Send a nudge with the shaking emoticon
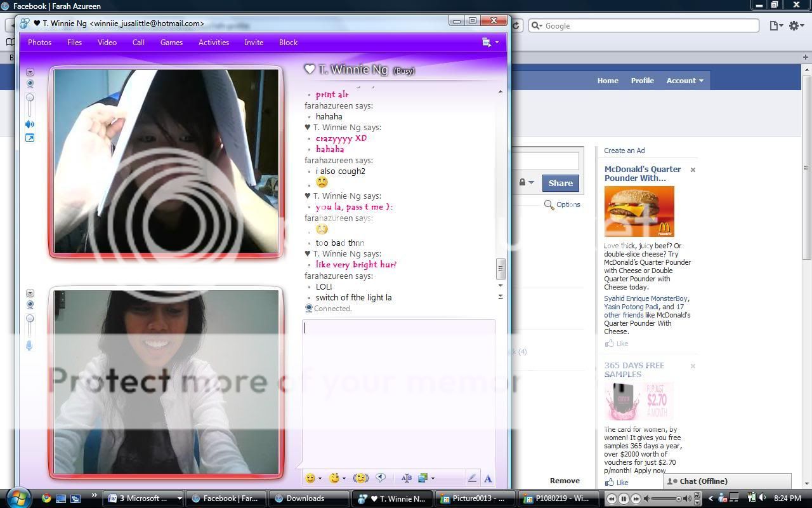 coord(361,478)
